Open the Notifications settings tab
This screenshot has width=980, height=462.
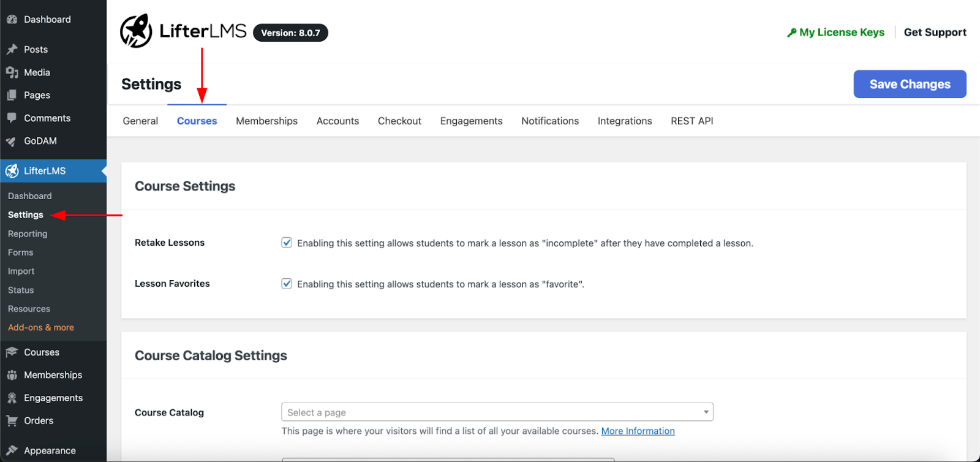(550, 121)
